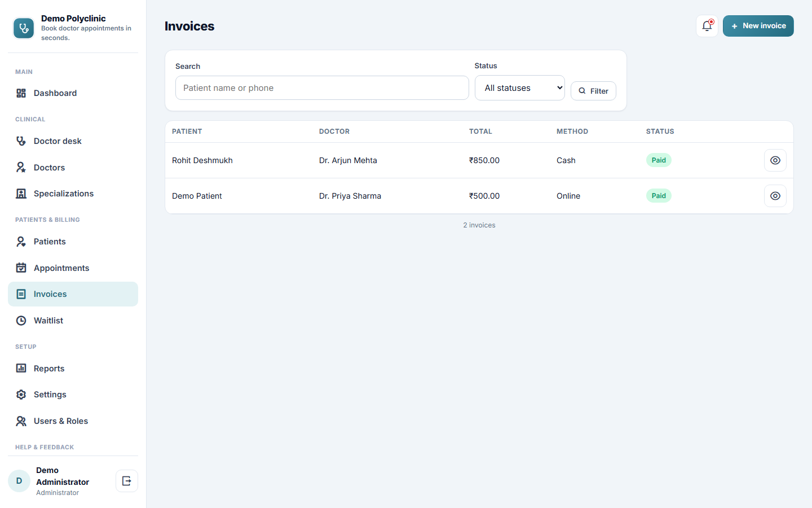Open the notifications bell
The height and width of the screenshot is (508, 812).
pos(707,26)
